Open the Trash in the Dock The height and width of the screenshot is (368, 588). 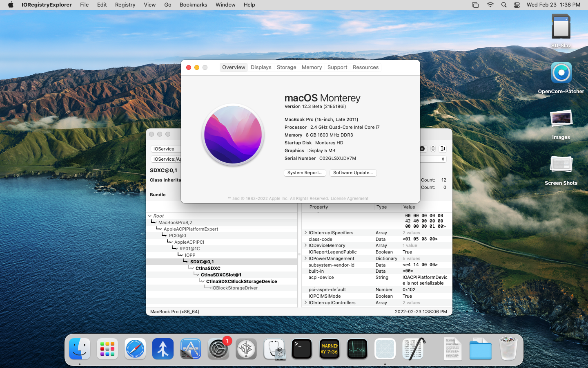pos(508,349)
